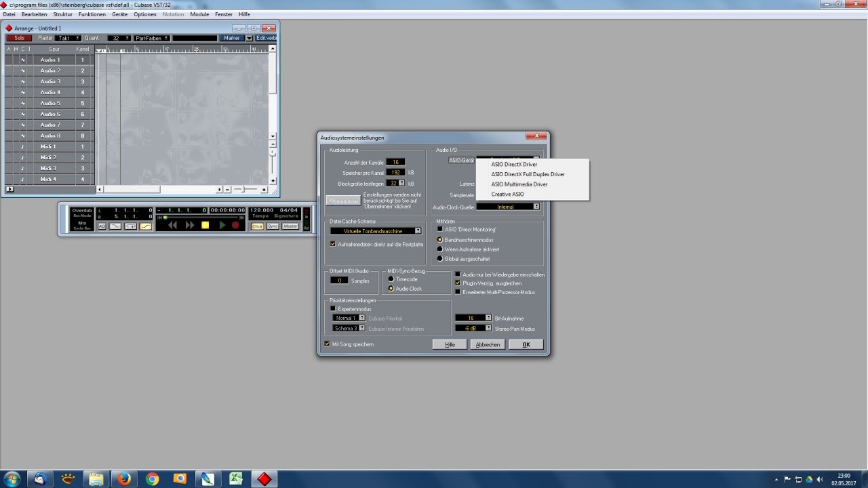The width and height of the screenshot is (868, 488).
Task: Click the volume speaker icon in system tray
Action: [818, 479]
